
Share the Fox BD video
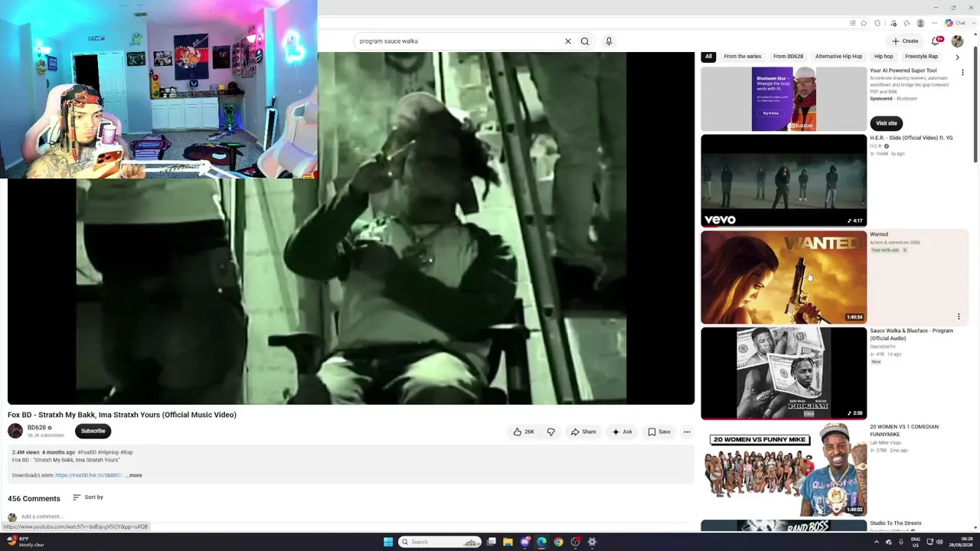(583, 432)
